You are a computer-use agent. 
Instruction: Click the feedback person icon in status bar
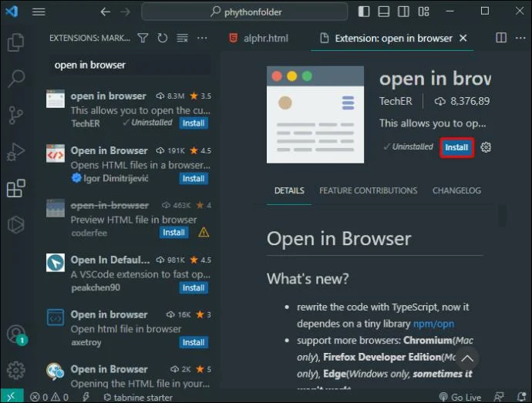pos(499,397)
